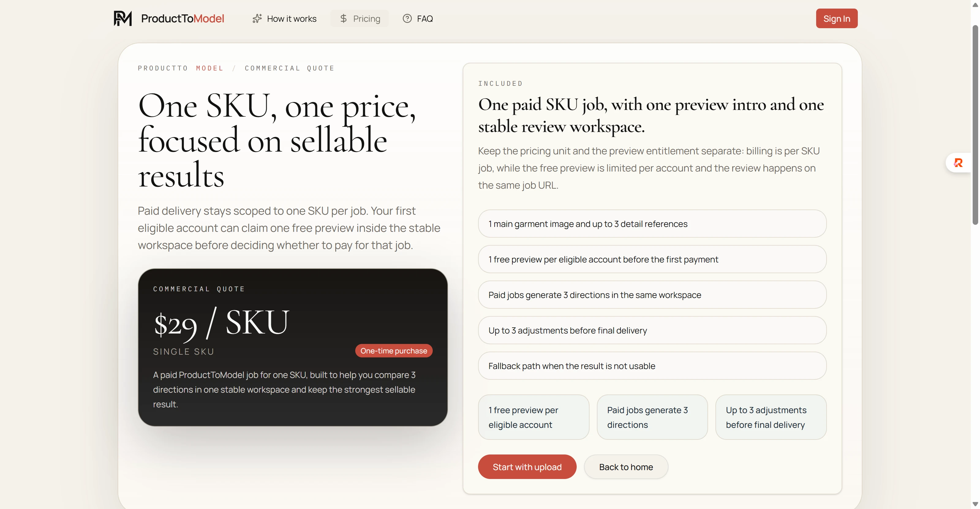
Task: Select the main garment image feature row
Action: (652, 224)
